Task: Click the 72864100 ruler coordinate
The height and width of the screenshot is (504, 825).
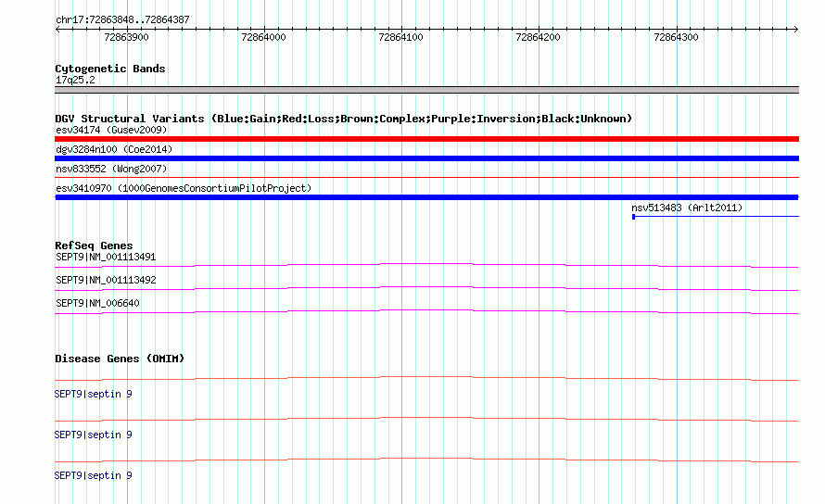Action: 401,37
